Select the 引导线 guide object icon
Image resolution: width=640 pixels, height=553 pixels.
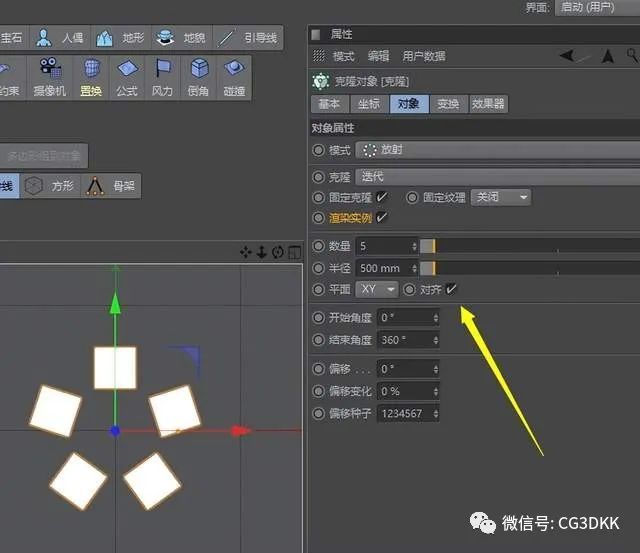(x=226, y=38)
